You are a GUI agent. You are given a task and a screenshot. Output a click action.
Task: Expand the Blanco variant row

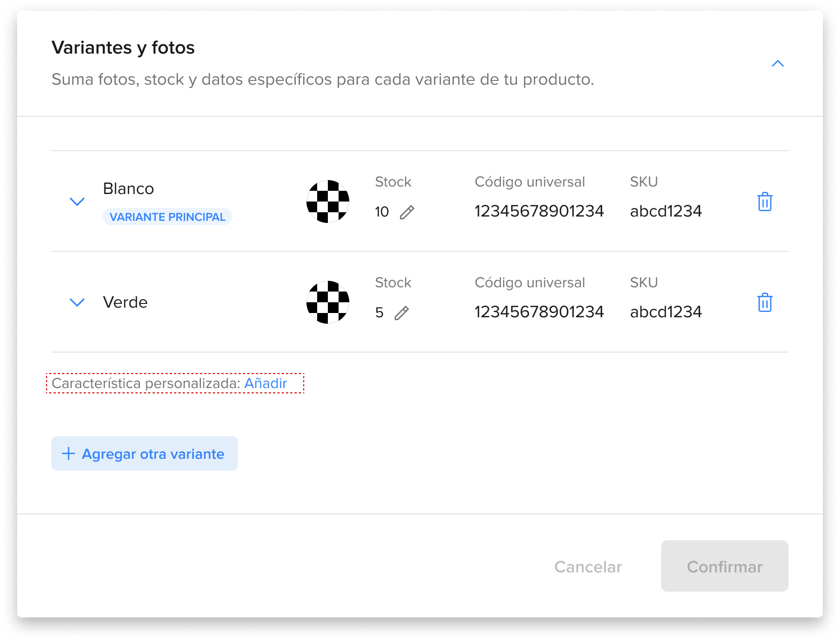click(x=77, y=202)
